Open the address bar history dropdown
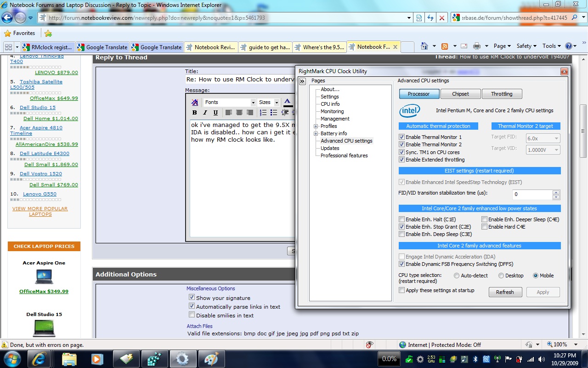Screen dimensions: 588x368 click(409, 18)
